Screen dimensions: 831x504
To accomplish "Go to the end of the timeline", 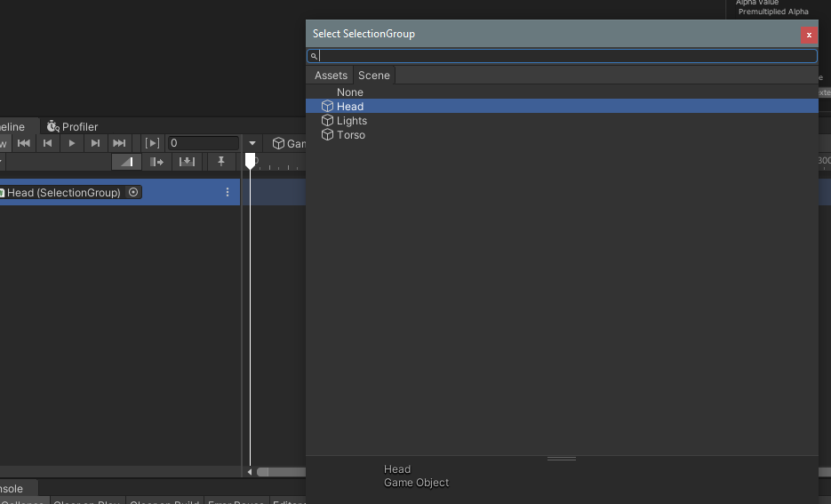I will pyautogui.click(x=119, y=143).
